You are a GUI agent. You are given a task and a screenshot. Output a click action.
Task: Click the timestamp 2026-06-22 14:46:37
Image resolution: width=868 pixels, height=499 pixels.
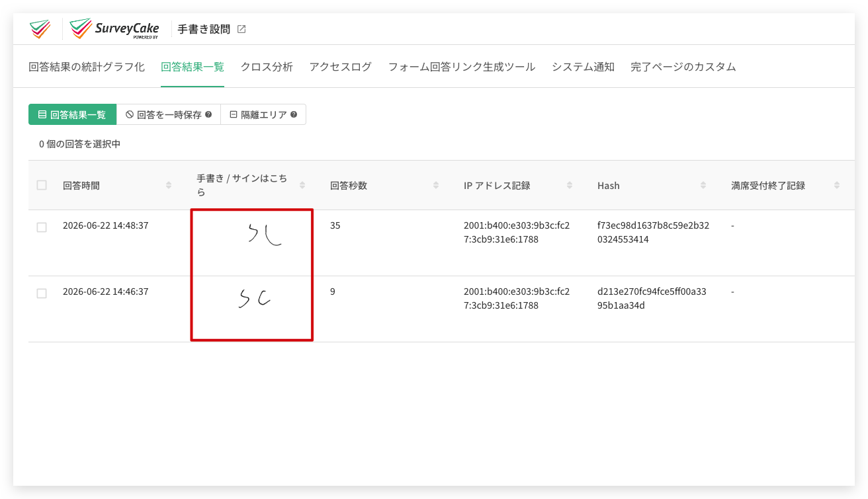coord(106,291)
